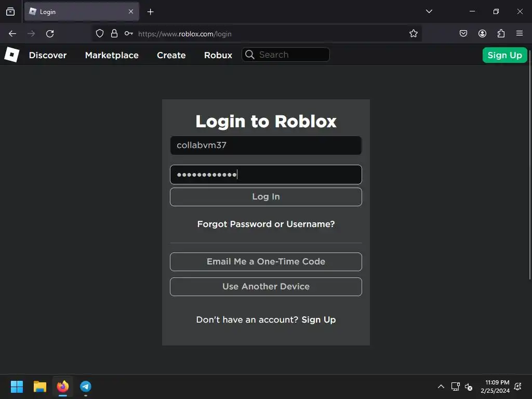Viewport: 532px width, 399px height.
Task: Focus the password field
Action: click(x=266, y=175)
